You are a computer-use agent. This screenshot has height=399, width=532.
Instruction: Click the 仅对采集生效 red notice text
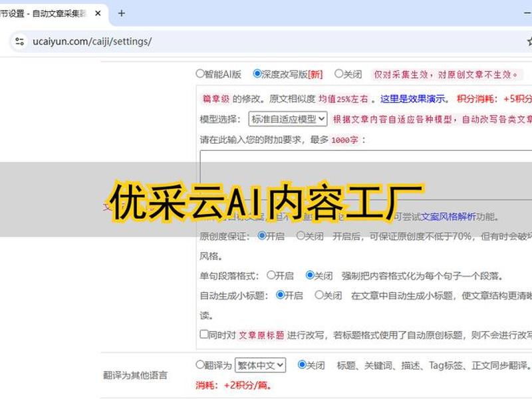446,74
